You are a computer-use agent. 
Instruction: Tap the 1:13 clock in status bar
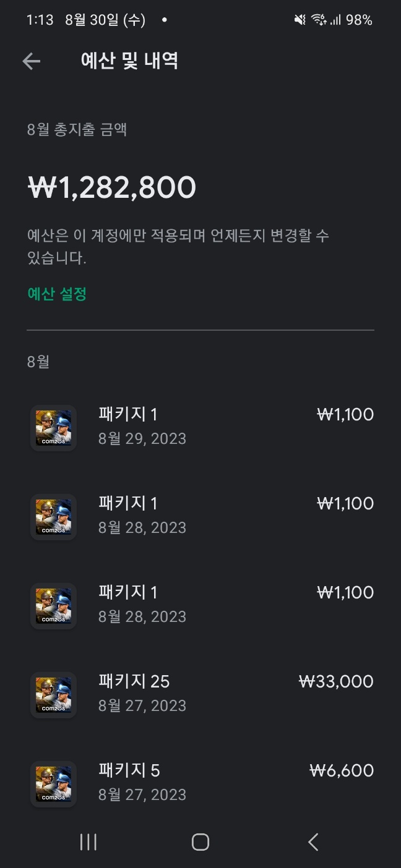[x=40, y=20]
